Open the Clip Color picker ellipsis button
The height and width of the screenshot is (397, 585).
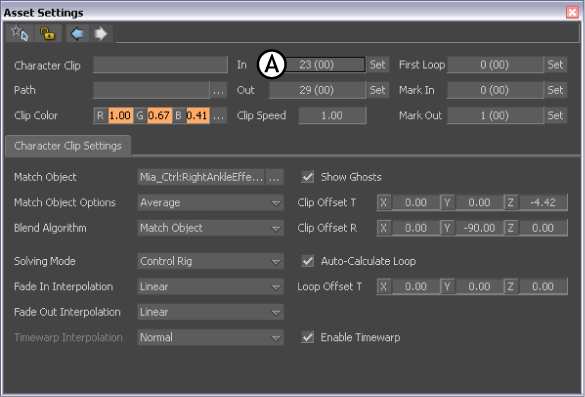(x=218, y=116)
